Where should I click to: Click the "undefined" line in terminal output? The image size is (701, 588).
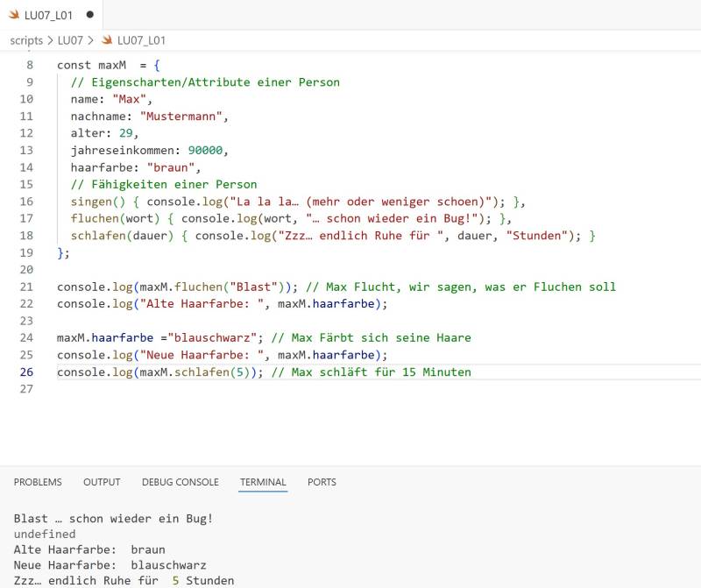45,535
